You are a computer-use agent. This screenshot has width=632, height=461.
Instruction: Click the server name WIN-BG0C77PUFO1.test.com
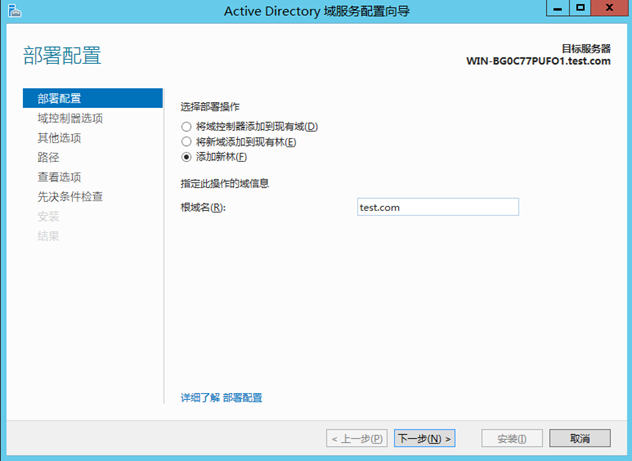(x=538, y=61)
